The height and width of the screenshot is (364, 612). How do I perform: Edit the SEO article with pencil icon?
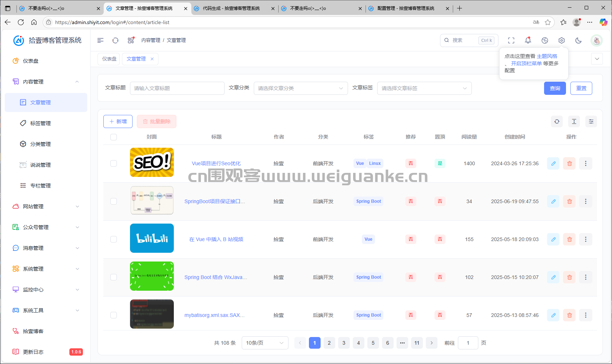tap(553, 163)
